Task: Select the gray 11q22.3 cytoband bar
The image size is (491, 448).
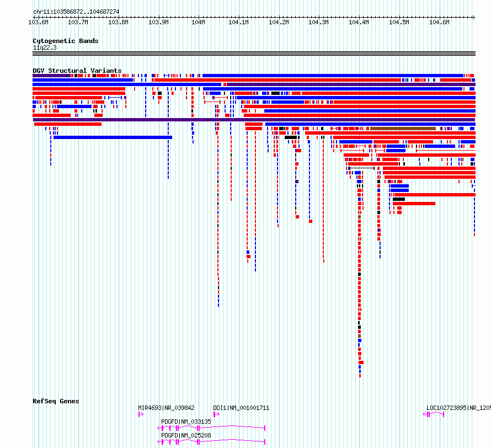Action: pos(254,54)
